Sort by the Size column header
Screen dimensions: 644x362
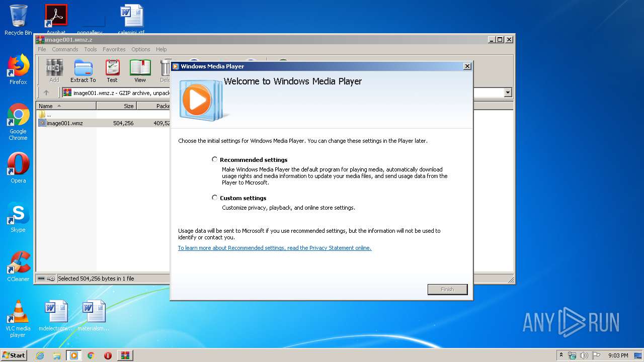[116, 106]
